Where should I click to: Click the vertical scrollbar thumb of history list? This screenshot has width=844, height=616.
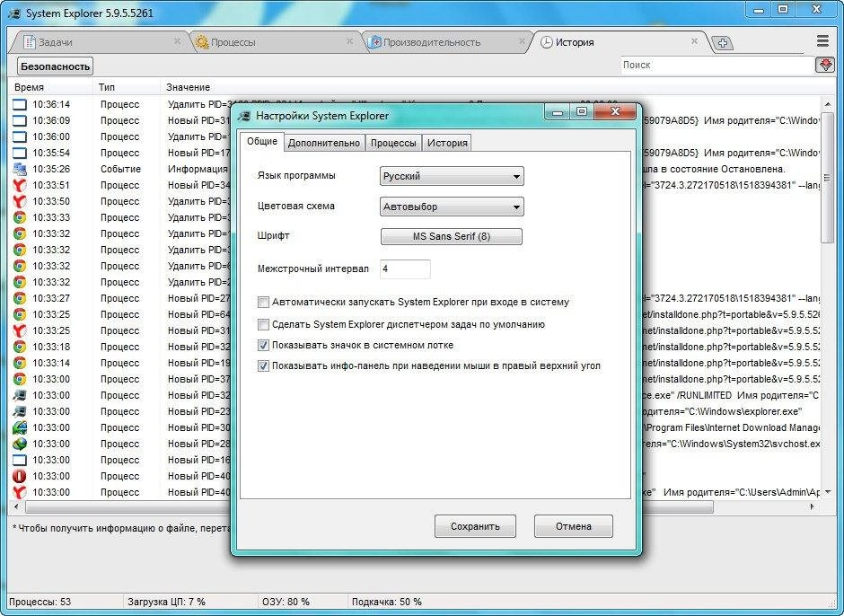[x=827, y=178]
